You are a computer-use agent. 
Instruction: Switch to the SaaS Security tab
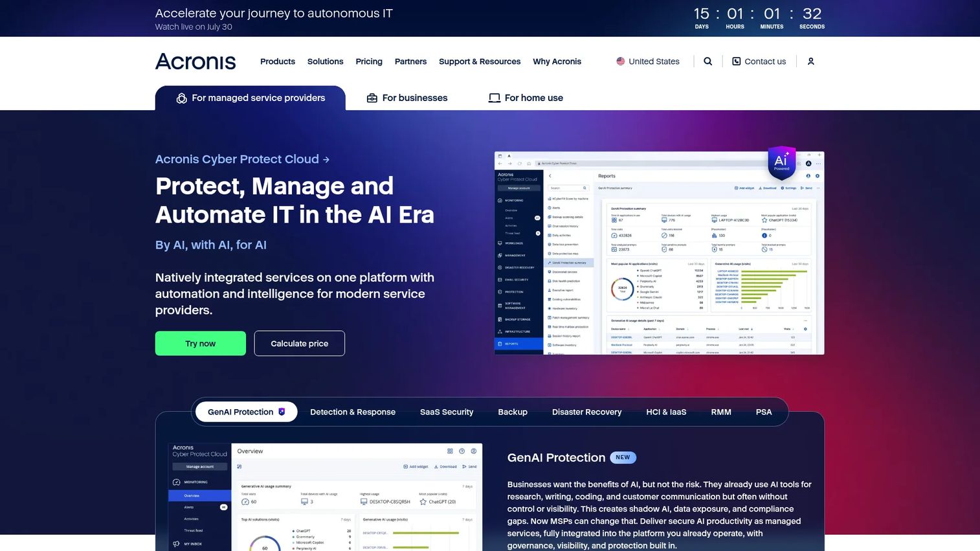pos(447,412)
